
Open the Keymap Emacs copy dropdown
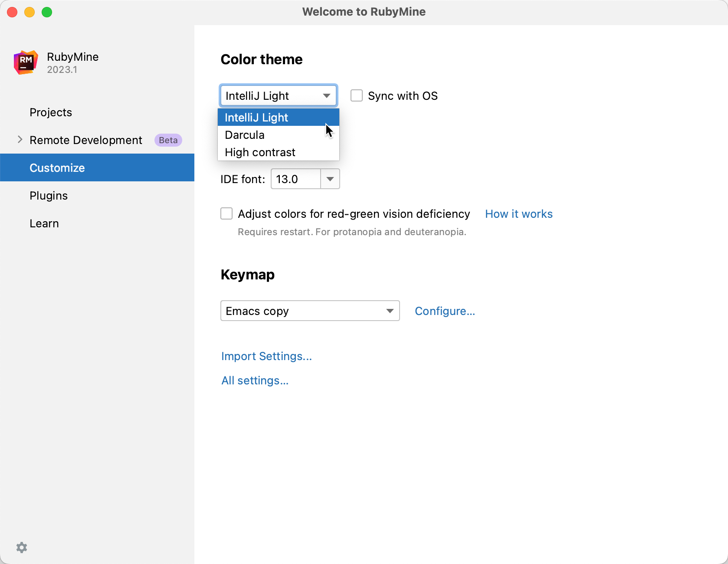pyautogui.click(x=310, y=311)
